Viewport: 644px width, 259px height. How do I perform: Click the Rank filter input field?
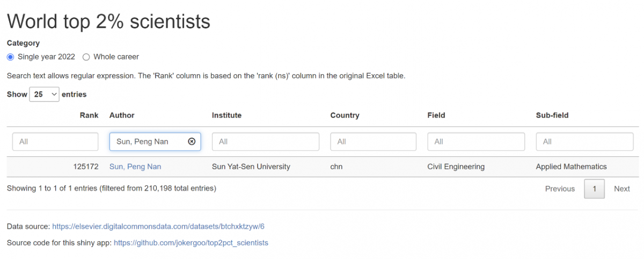[x=55, y=141]
